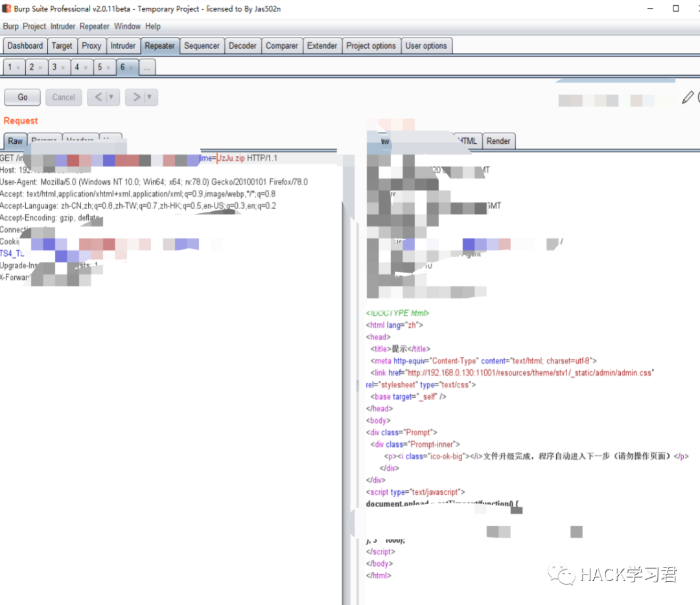
Task: Switch to the Intruder tool tab
Action: 122,45
